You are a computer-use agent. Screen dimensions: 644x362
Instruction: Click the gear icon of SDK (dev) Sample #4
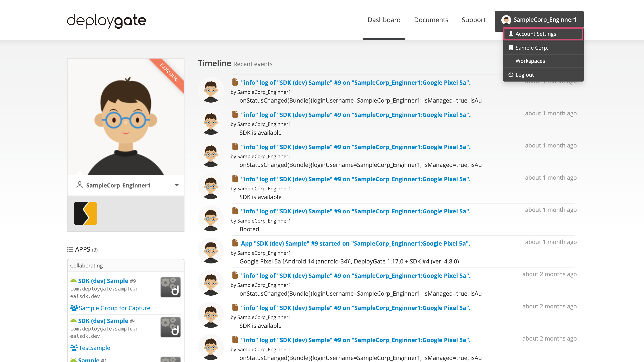170,327
